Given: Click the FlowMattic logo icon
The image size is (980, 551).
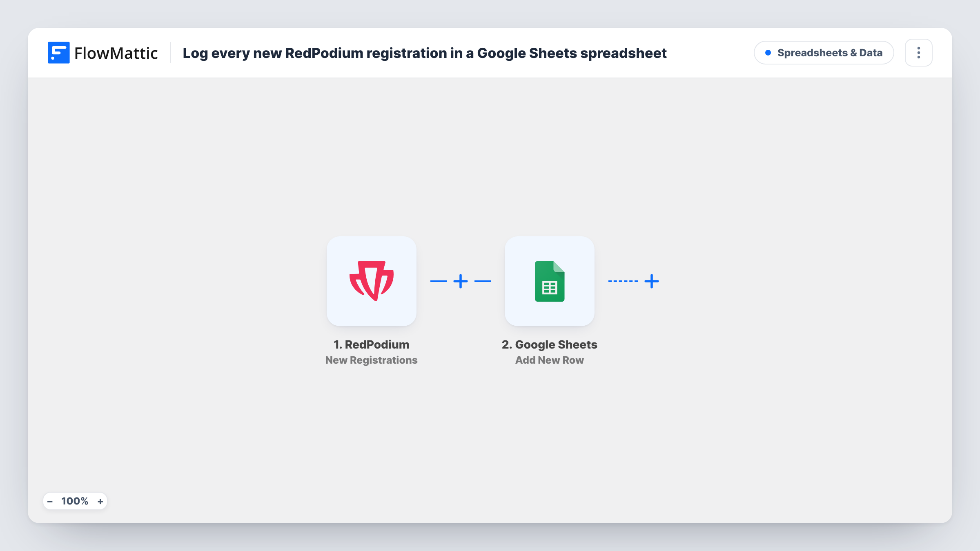Looking at the screenshot, I should (x=58, y=53).
